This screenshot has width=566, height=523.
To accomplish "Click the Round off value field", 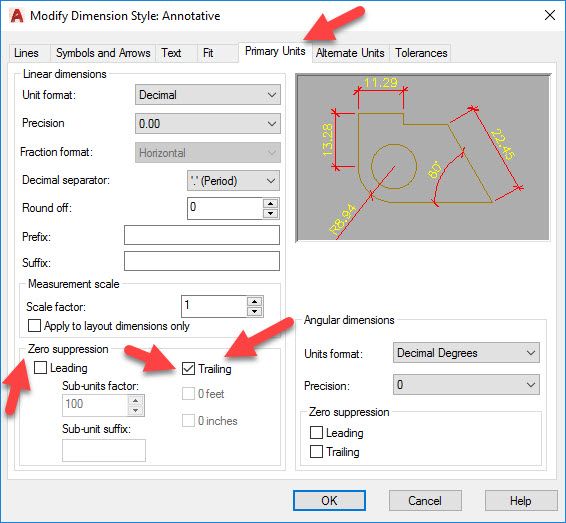I will tap(225, 208).
